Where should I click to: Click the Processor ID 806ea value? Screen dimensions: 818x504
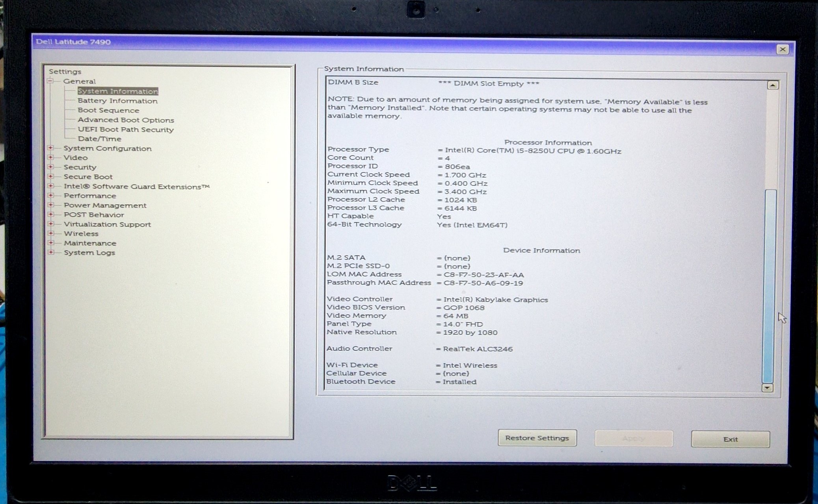click(457, 167)
